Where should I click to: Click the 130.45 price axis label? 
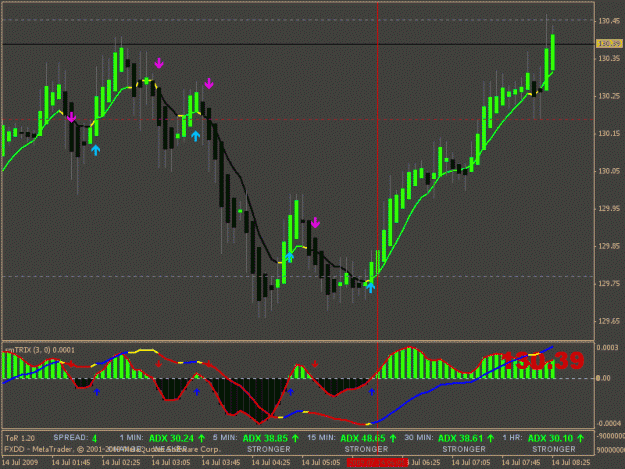click(609, 21)
